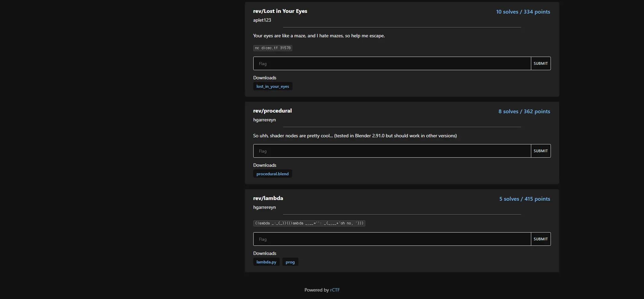Click the 'nc dicec.tf 31578' command text

[x=273, y=48]
